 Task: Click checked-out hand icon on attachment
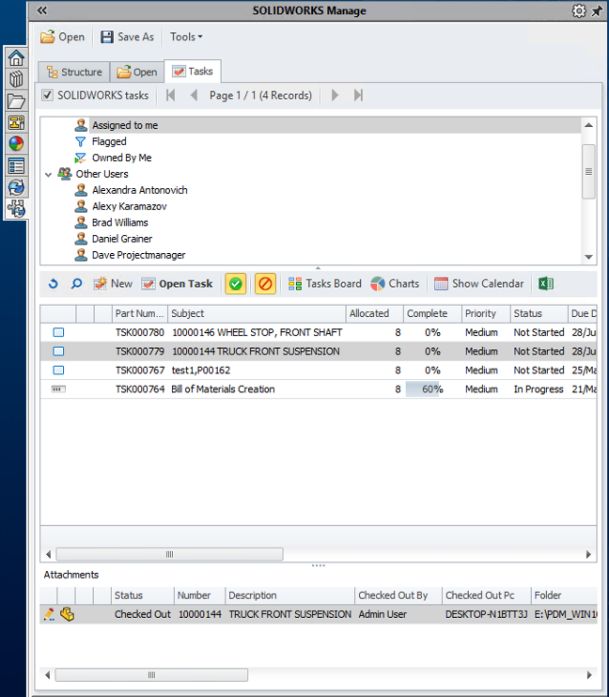(67, 614)
